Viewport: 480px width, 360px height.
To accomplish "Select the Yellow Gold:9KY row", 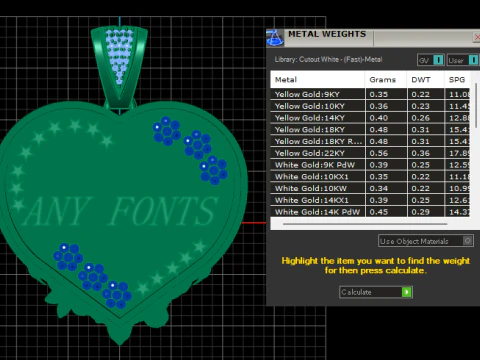I will (370, 94).
